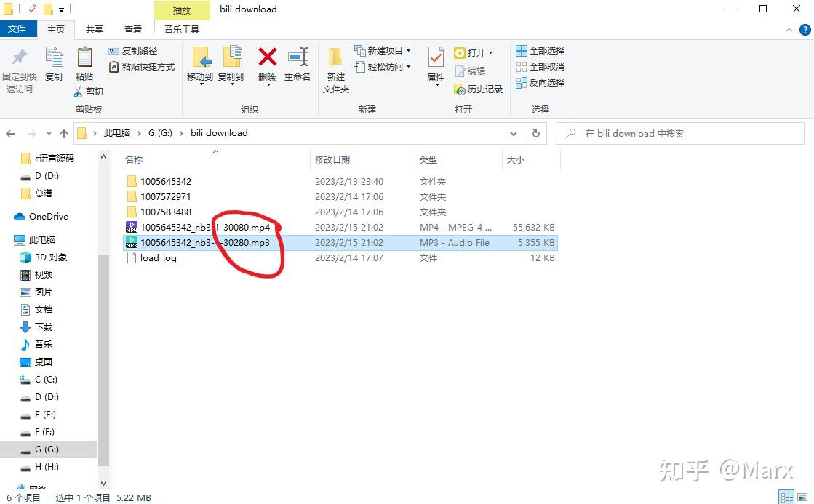Select the folder 1005645342
Image resolution: width=814 pixels, height=504 pixels.
pyautogui.click(x=166, y=182)
